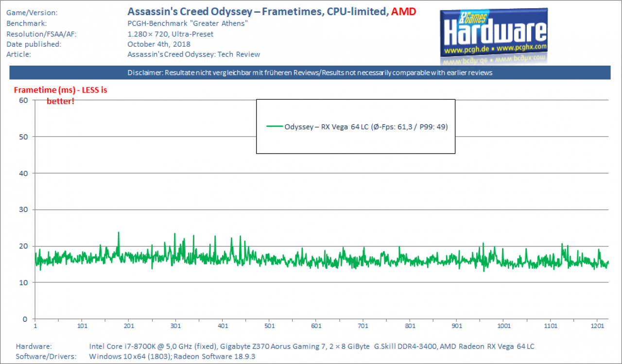Click the y-axis value 20
This screenshot has width=622, height=364.
pyautogui.click(x=24, y=246)
